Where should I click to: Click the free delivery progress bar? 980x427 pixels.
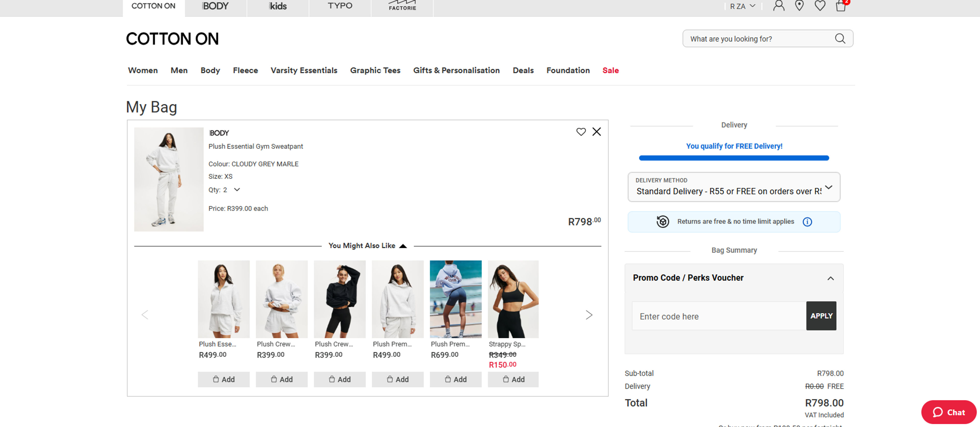pyautogui.click(x=734, y=158)
